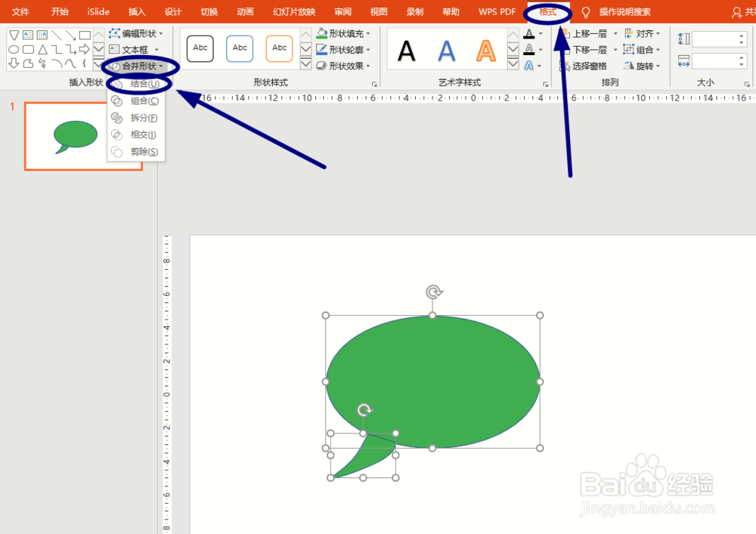
Task: Switch to the 插入 (Insert) tab
Action: (x=137, y=12)
